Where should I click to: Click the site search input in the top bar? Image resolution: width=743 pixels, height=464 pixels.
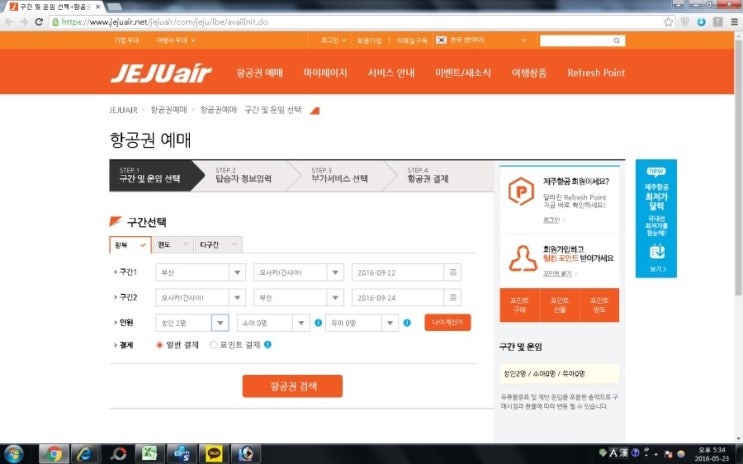point(574,41)
